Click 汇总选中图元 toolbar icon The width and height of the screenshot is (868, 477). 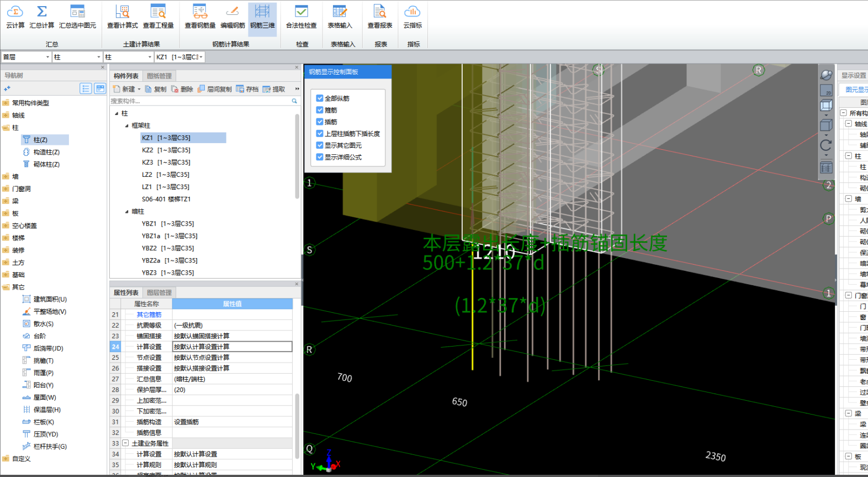(x=77, y=17)
